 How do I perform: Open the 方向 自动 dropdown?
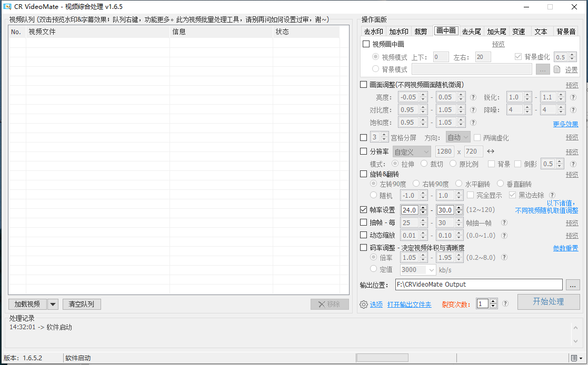[x=458, y=137]
